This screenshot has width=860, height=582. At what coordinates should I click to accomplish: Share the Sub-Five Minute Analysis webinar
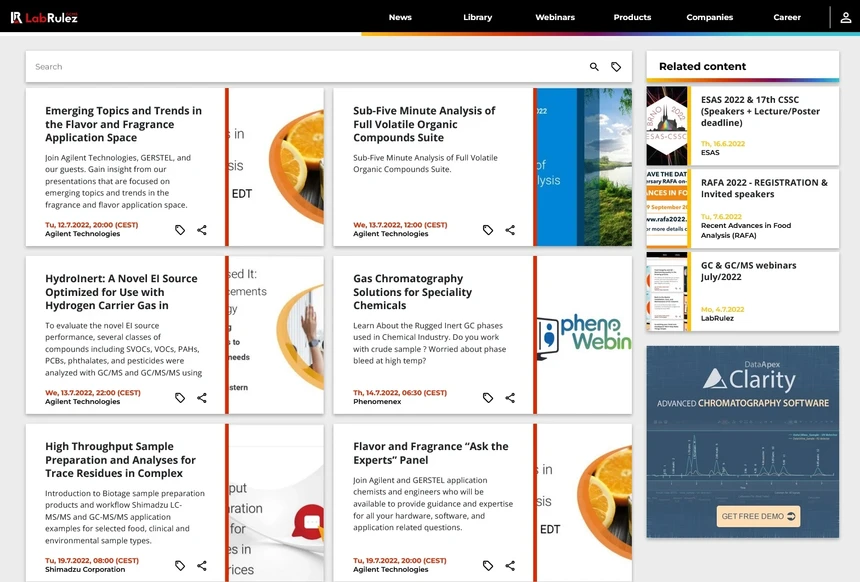coord(510,230)
